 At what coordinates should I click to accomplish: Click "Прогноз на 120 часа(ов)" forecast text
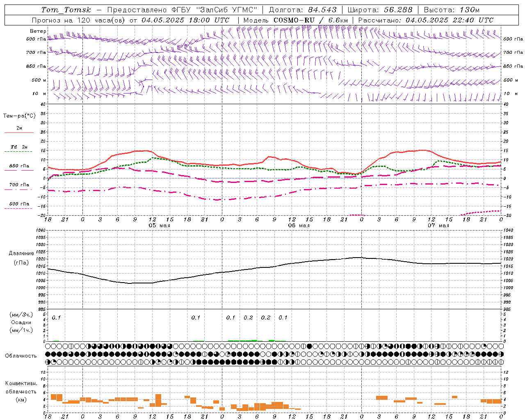[79, 20]
